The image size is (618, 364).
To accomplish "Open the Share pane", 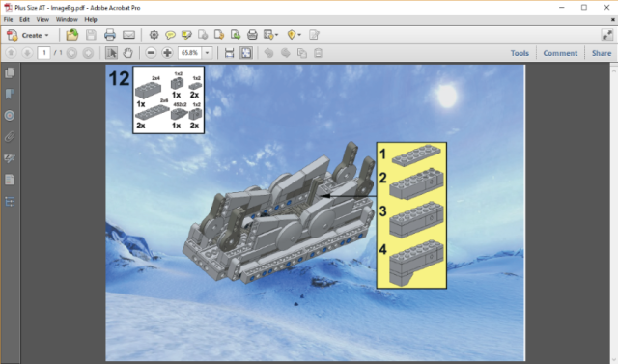I will (602, 53).
